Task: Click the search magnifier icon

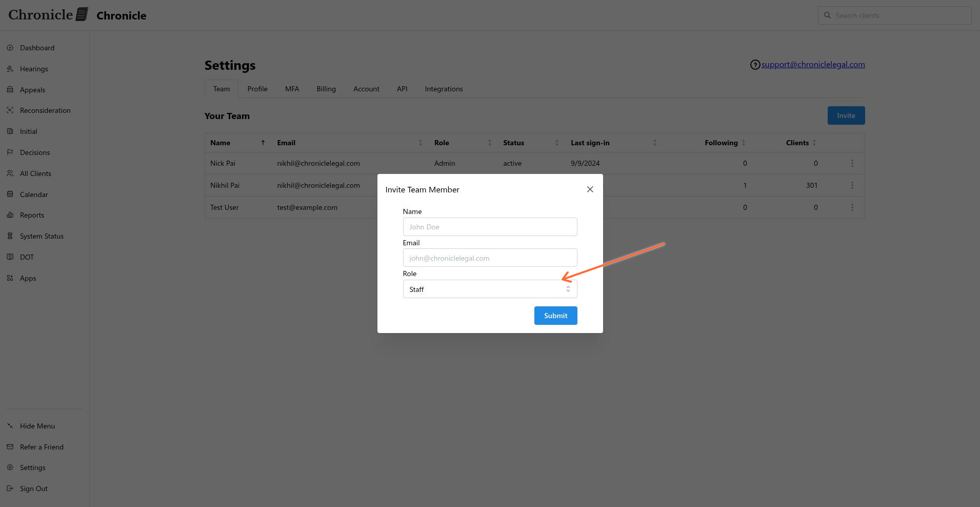Action: [x=827, y=15]
